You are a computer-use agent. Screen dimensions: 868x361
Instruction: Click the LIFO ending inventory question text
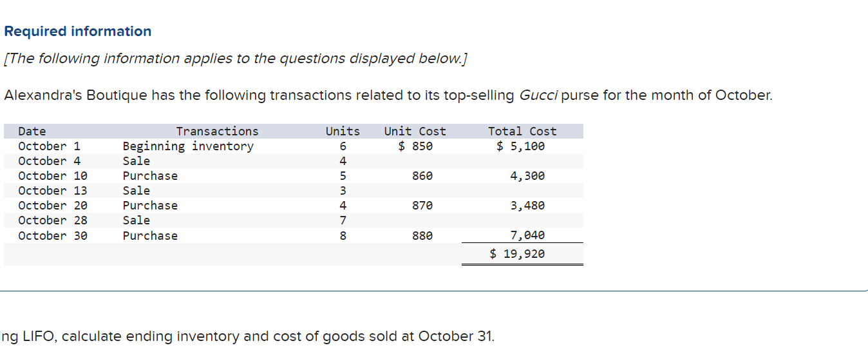tap(248, 337)
